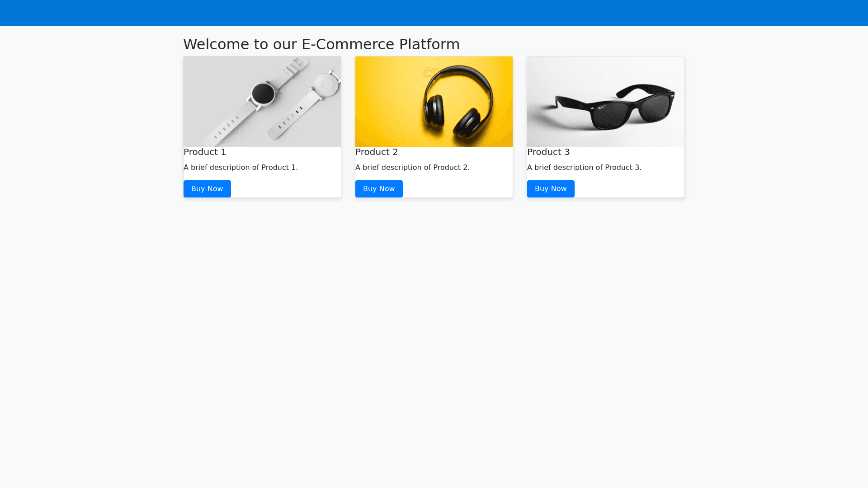Click the Product 2 heading
This screenshot has height=488, width=868.
coord(377,152)
